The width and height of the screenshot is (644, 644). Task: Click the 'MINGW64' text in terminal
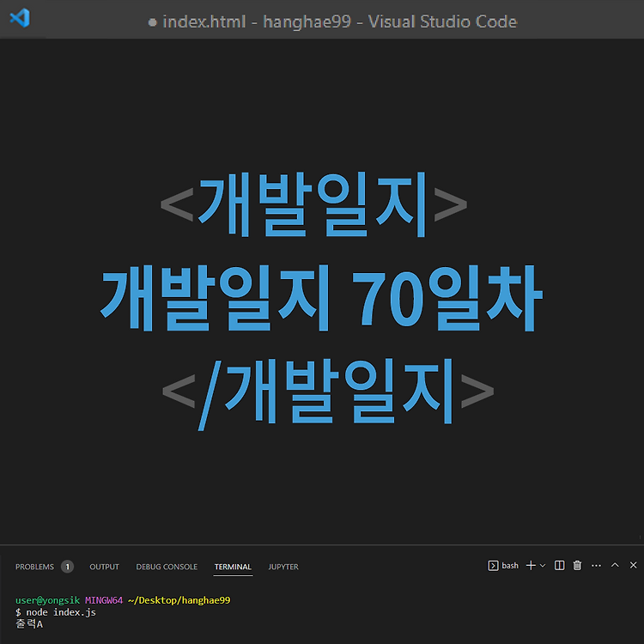(104, 600)
